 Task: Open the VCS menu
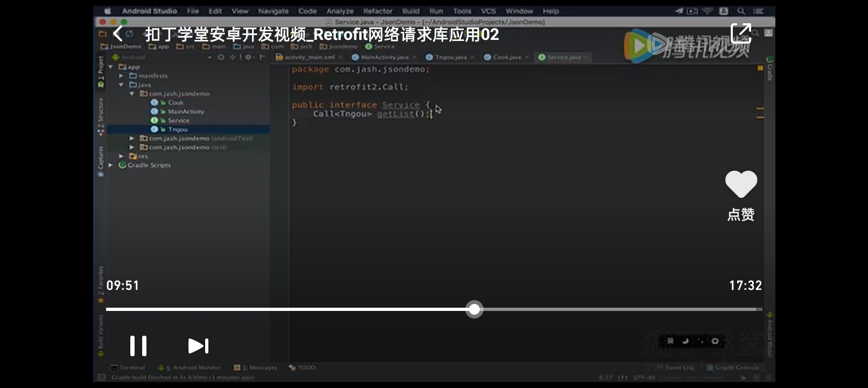point(488,11)
